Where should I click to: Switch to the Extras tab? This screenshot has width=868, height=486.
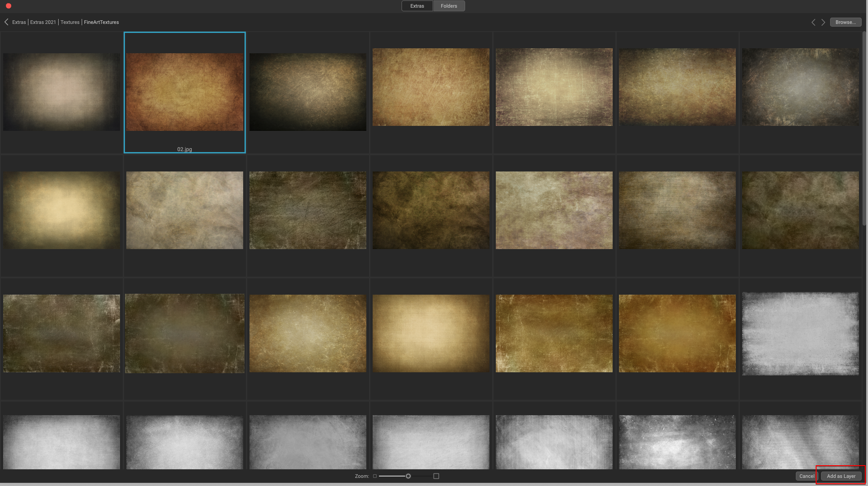tap(417, 6)
